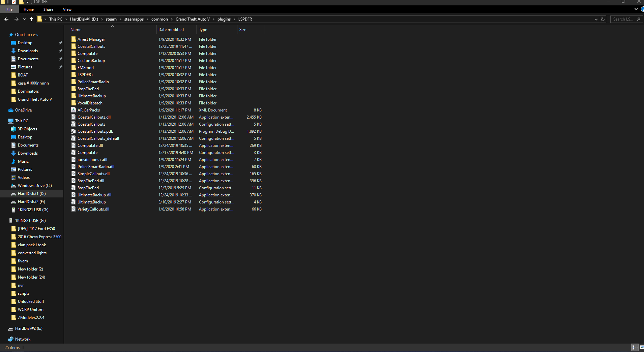
Task: Select the CompuLite.dll file name
Action: click(x=90, y=146)
